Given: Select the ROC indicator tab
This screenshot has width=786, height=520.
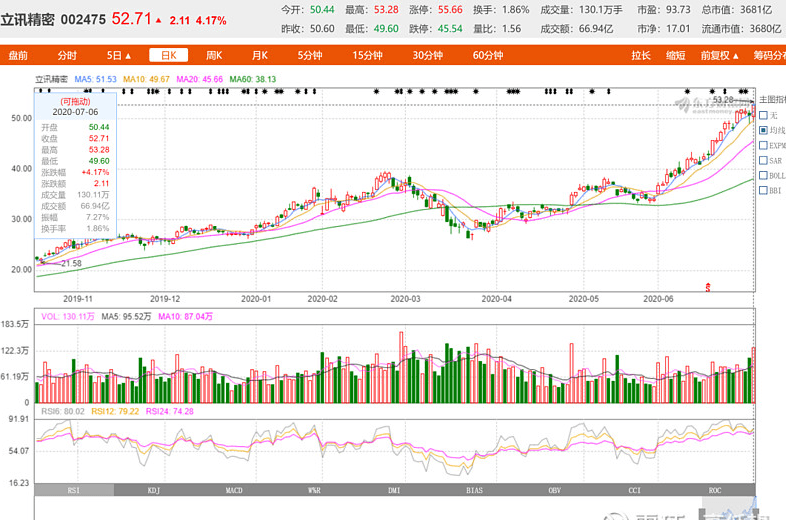Looking at the screenshot, I should 715,490.
